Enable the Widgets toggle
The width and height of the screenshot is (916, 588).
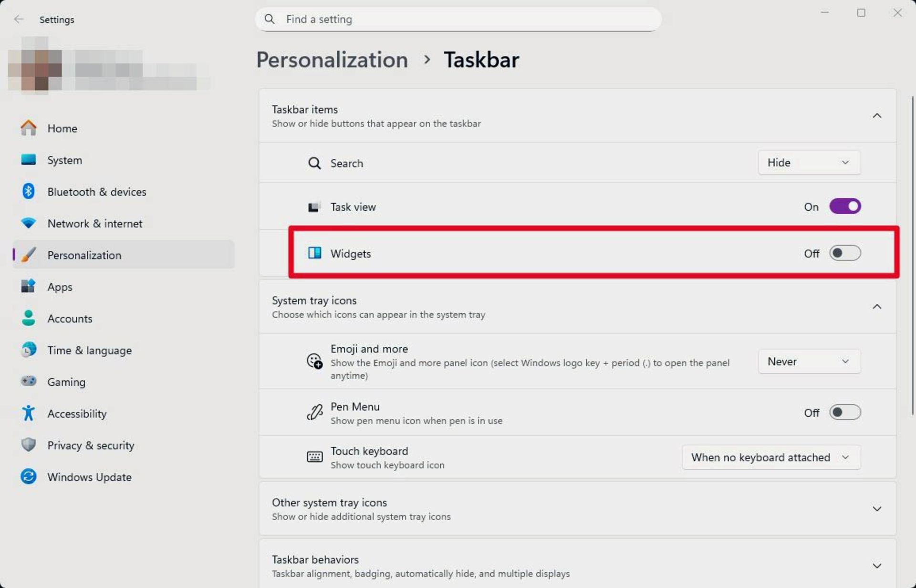pyautogui.click(x=844, y=253)
